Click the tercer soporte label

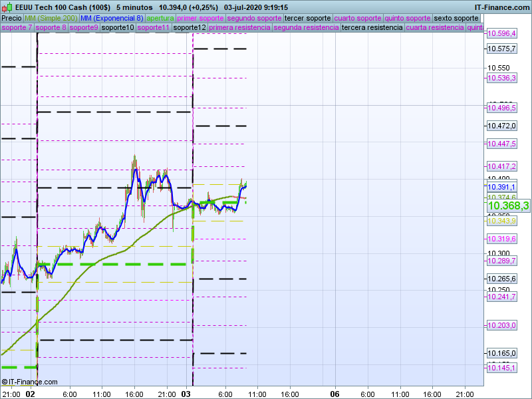click(x=307, y=18)
